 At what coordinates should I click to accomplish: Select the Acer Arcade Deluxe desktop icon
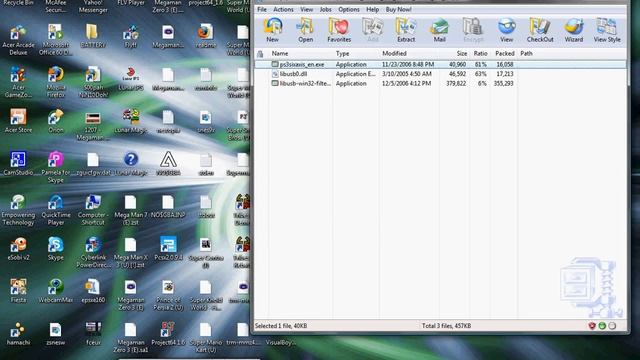tap(18, 40)
